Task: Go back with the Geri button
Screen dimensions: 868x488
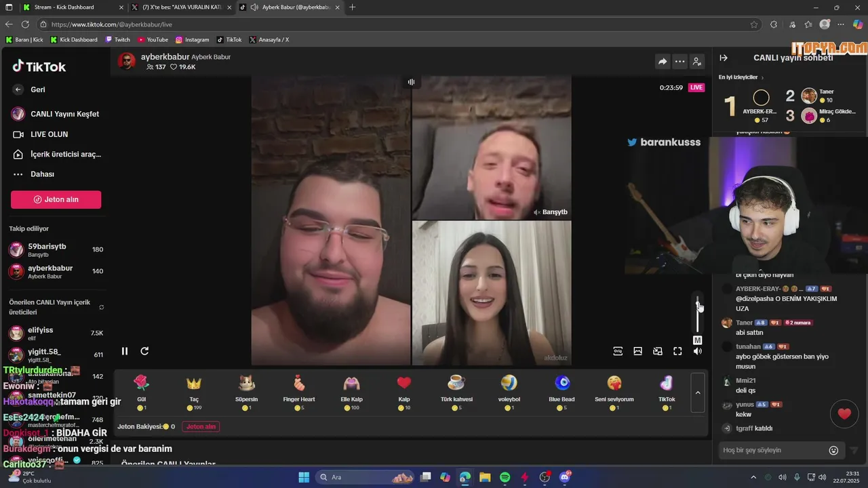Action: pyautogui.click(x=28, y=89)
